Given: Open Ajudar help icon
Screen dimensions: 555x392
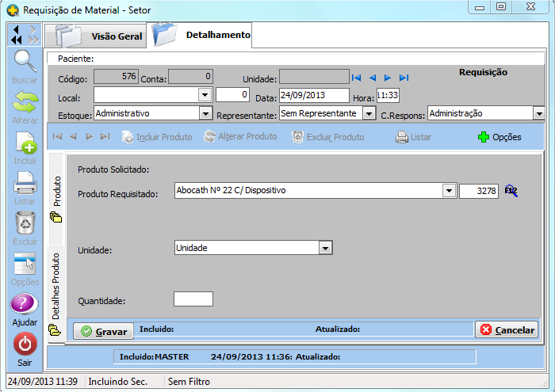Looking at the screenshot, I should (x=25, y=304).
